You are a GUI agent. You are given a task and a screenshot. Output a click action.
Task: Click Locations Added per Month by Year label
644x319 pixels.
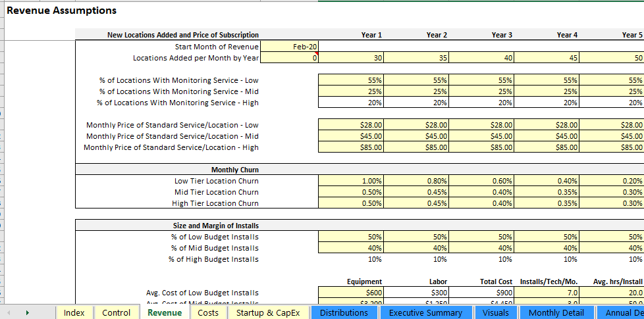click(x=196, y=58)
